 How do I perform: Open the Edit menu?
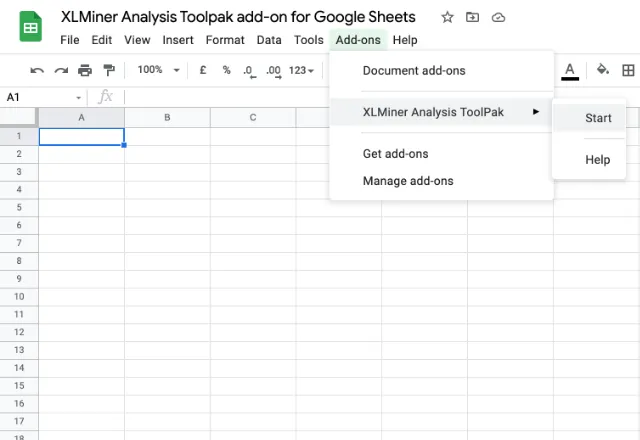coord(102,40)
